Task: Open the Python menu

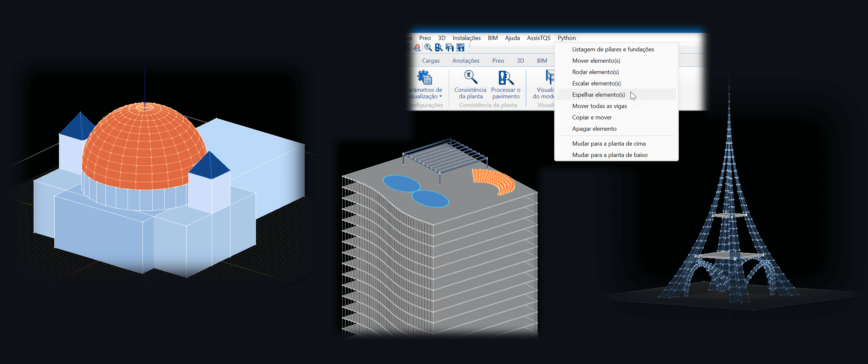Action: [566, 38]
